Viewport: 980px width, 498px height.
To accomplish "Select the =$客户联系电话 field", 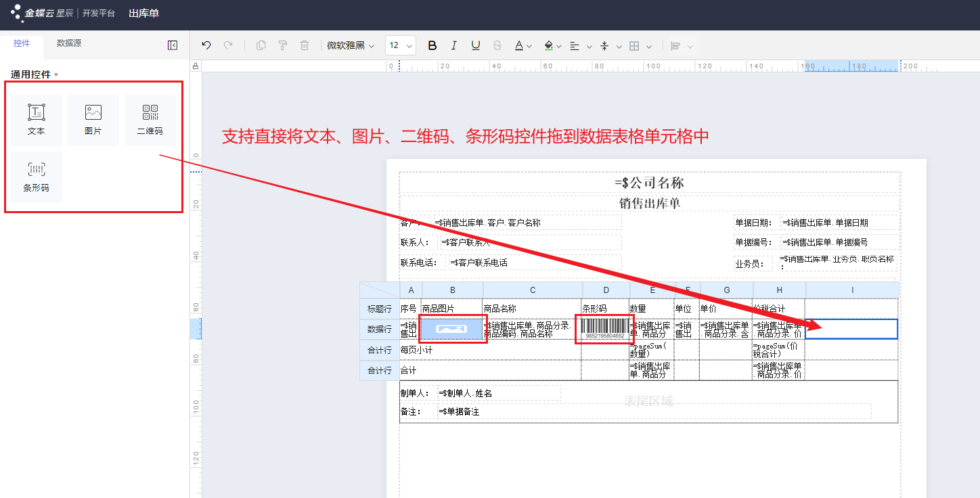I will [x=535, y=263].
